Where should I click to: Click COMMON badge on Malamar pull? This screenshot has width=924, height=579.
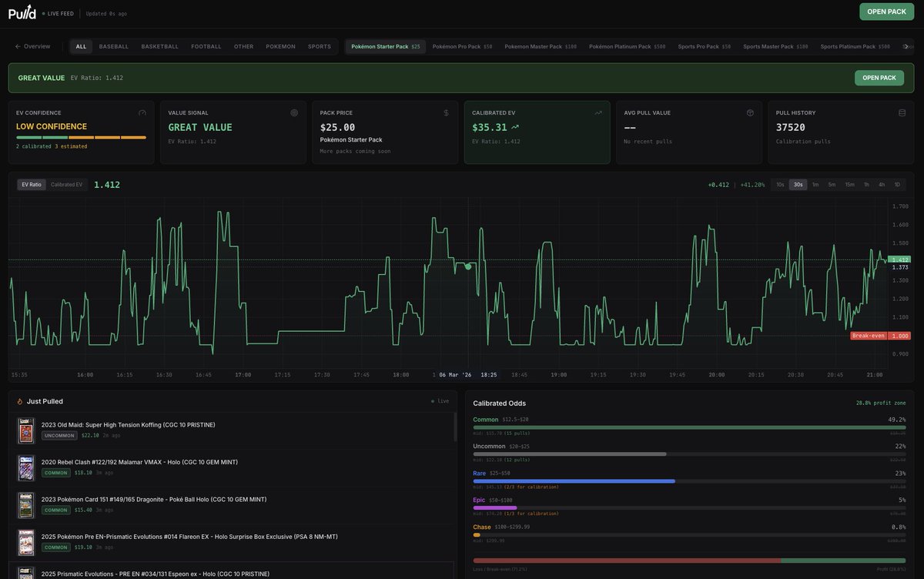click(57, 473)
